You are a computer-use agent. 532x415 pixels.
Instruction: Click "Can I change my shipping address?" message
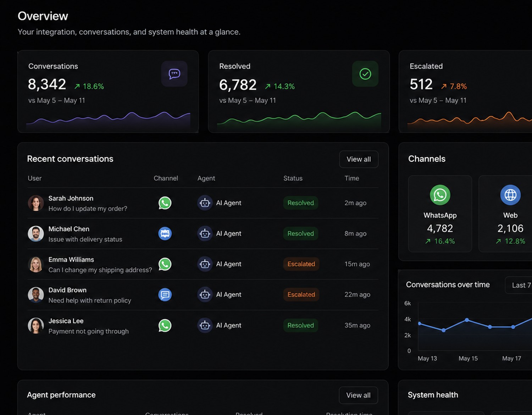pyautogui.click(x=100, y=270)
